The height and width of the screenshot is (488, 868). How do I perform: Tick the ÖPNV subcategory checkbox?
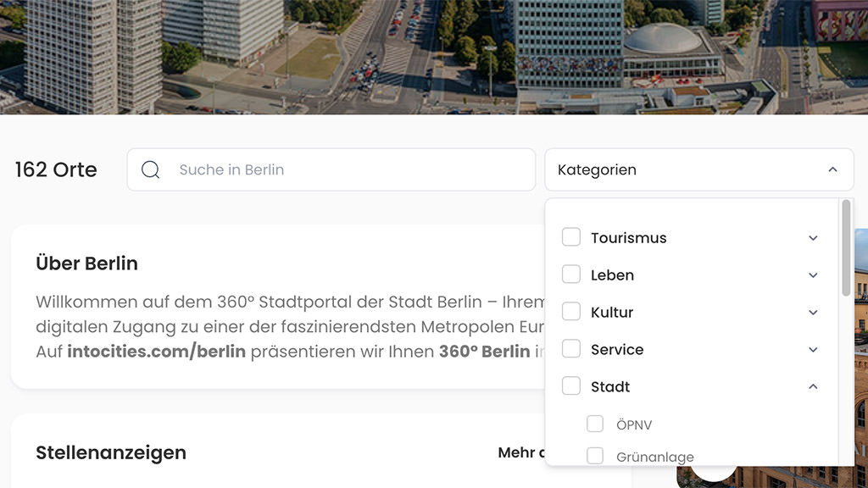tap(595, 424)
